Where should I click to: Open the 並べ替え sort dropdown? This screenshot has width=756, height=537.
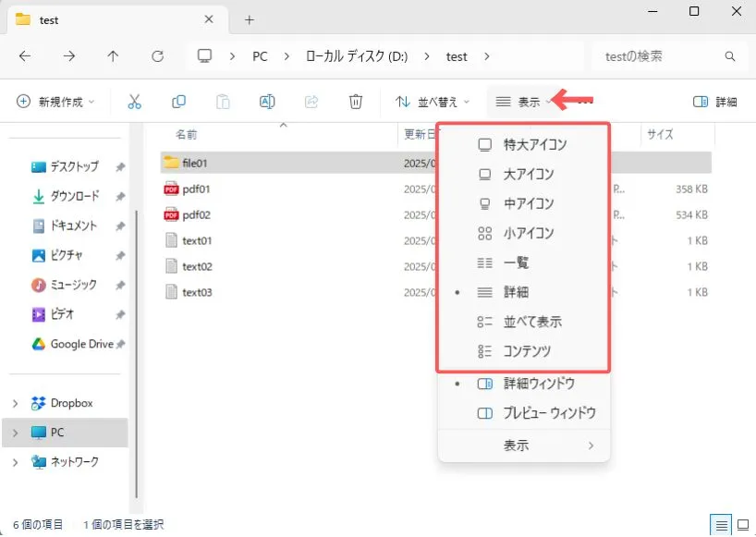tap(433, 102)
